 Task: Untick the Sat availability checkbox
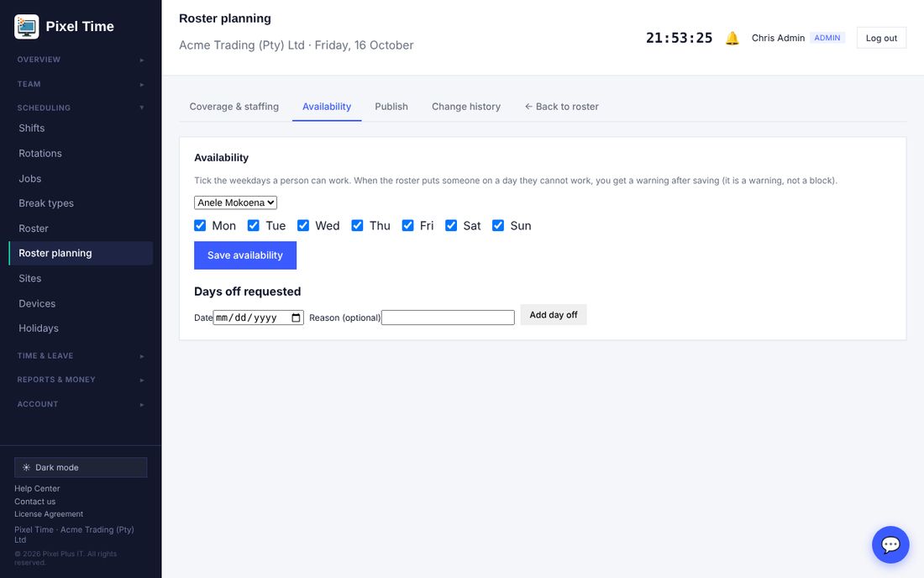(451, 226)
